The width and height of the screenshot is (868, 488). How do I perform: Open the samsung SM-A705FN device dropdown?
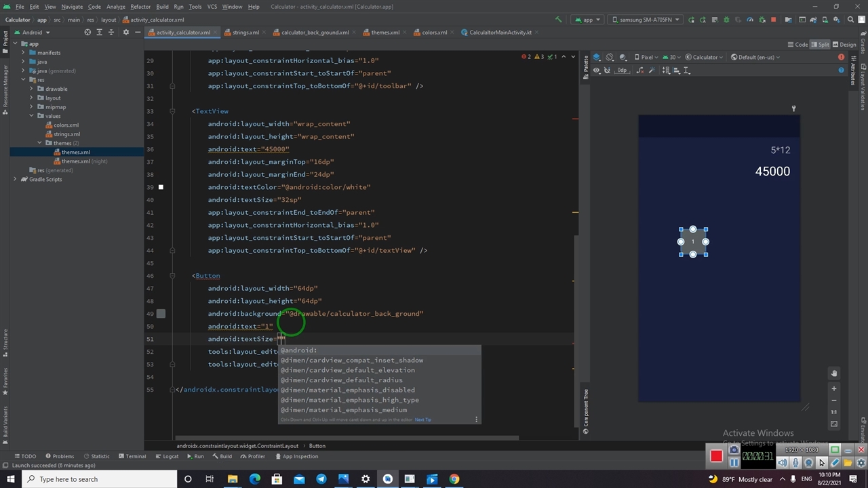click(x=645, y=20)
